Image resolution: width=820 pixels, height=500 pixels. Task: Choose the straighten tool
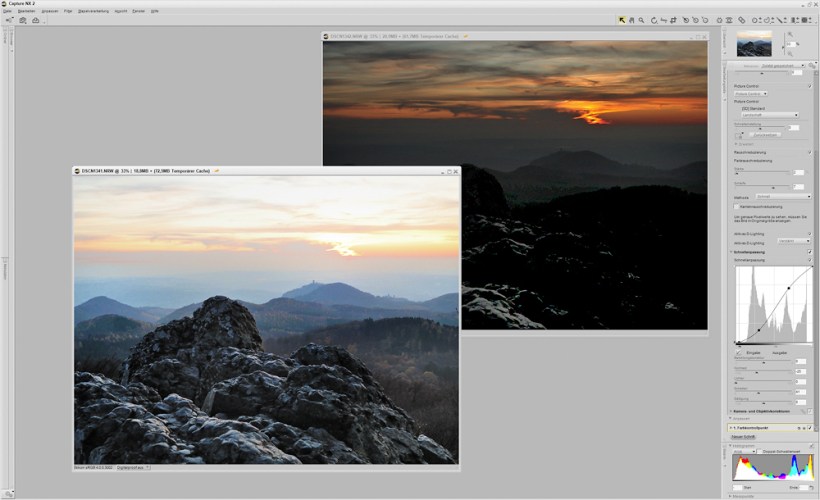pos(664,20)
